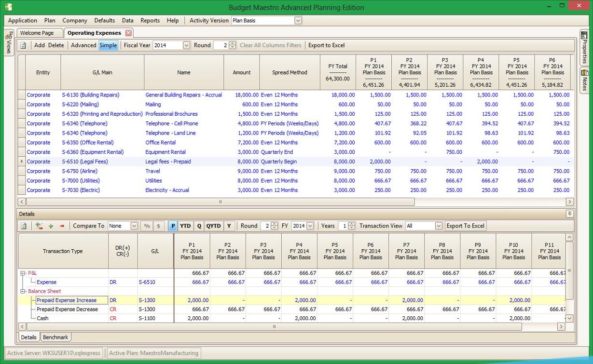Image resolution: width=593 pixels, height=364 pixels.
Task: Open the Data menu
Action: pyautogui.click(x=128, y=21)
